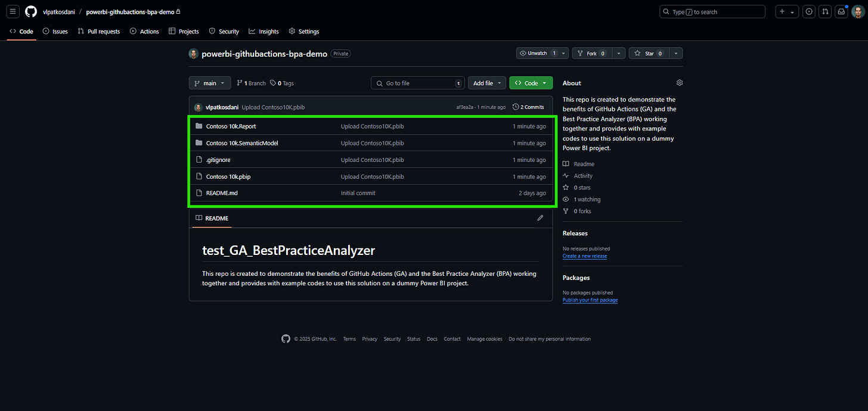Open the Docs footer link

click(x=432, y=339)
